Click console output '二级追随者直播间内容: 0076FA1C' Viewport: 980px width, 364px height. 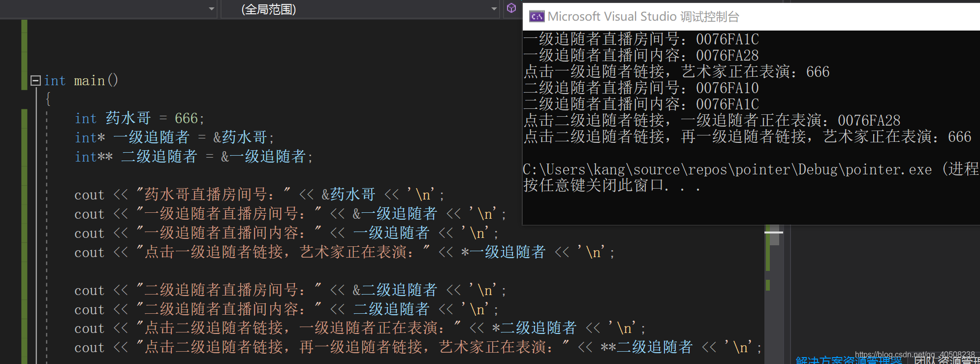(x=641, y=104)
